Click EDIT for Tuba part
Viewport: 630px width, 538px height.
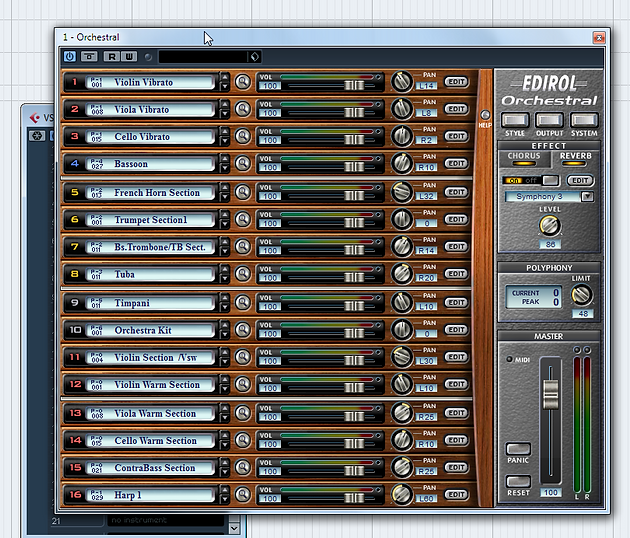click(456, 274)
